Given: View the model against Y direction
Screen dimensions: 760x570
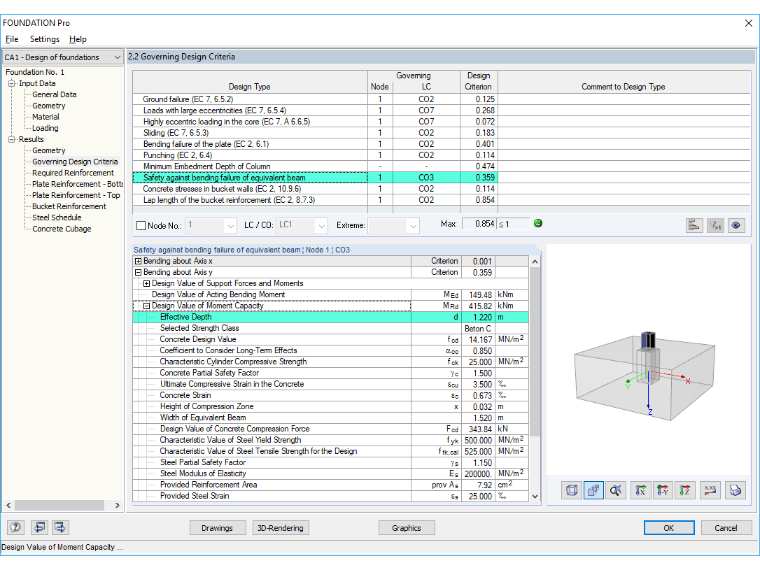Looking at the screenshot, I should [x=663, y=491].
